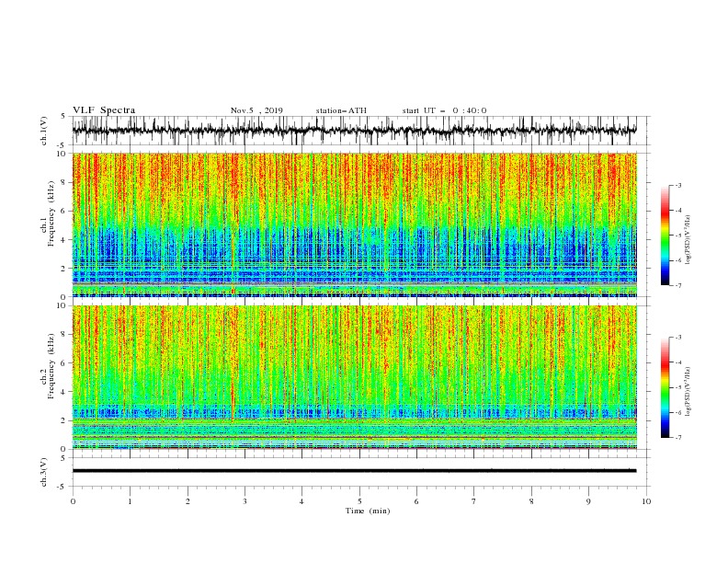This screenshot has height=563, width=728.
Task: Click the time axis tick label "8"
Action: tap(531, 501)
